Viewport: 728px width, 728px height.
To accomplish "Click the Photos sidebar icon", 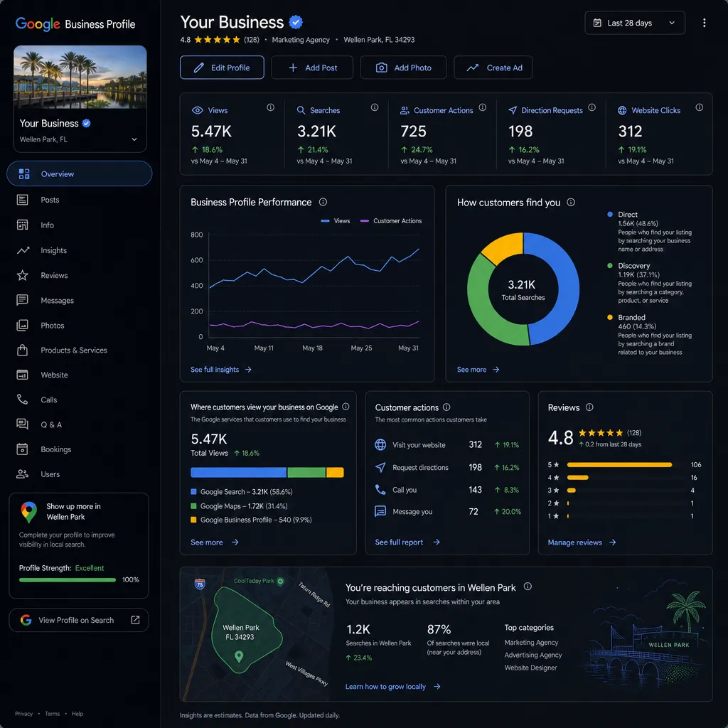I will (x=22, y=326).
